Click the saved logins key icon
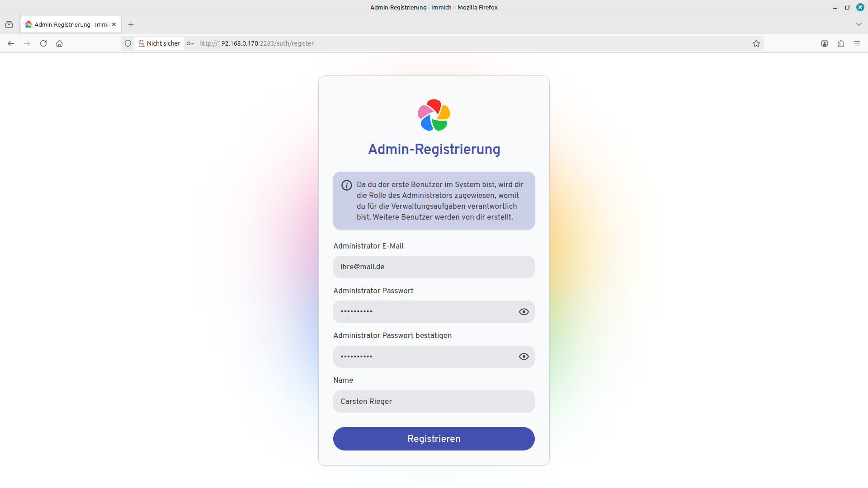Image resolution: width=868 pixels, height=488 pixels. click(x=190, y=43)
